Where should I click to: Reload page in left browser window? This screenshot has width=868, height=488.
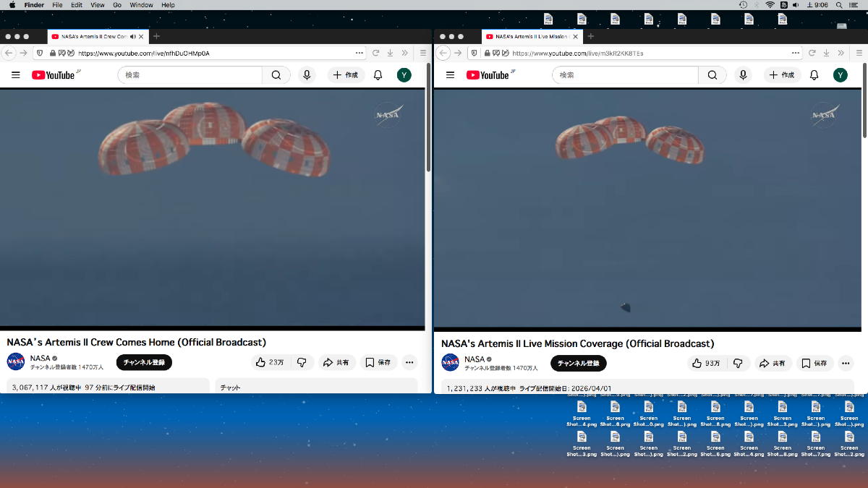pyautogui.click(x=376, y=53)
